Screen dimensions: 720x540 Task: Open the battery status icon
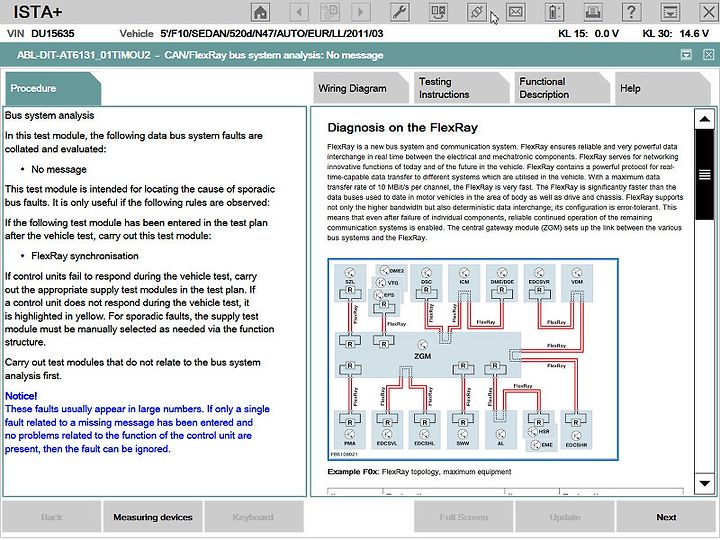pos(554,12)
